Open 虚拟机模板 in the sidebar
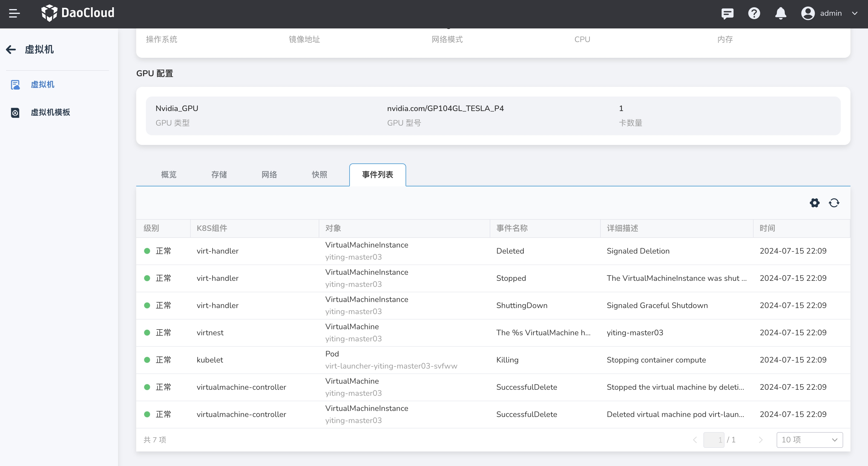 click(x=50, y=112)
